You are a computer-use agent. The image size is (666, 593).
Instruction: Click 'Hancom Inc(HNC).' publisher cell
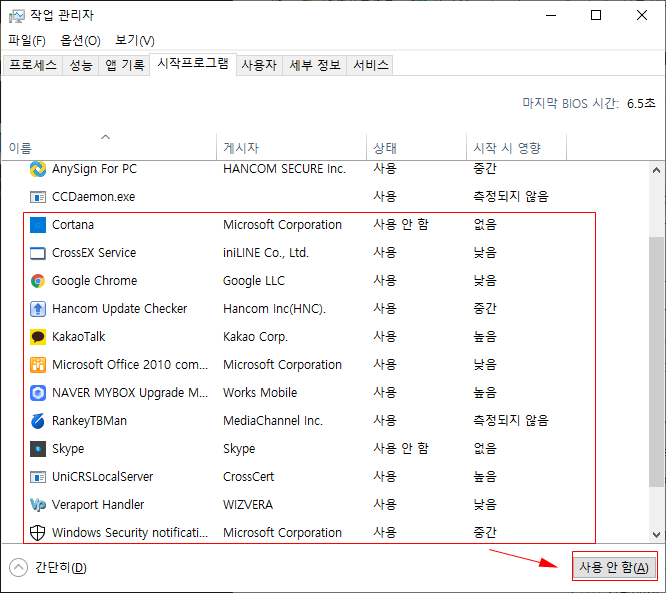pyautogui.click(x=274, y=309)
